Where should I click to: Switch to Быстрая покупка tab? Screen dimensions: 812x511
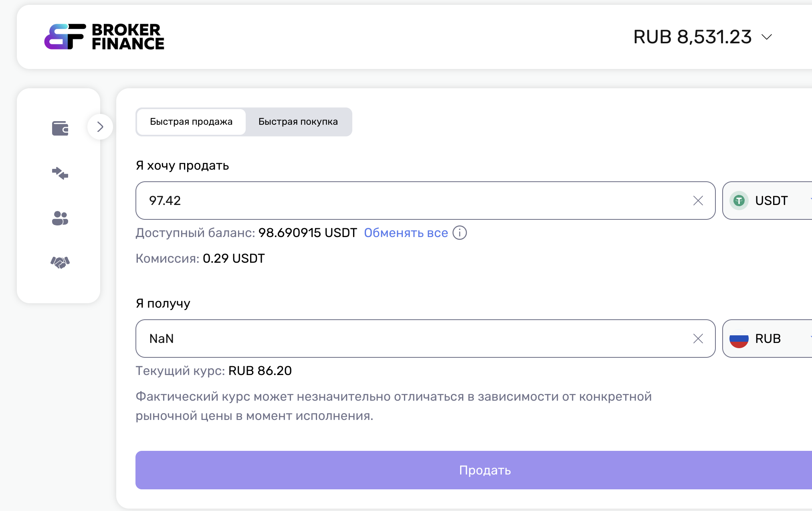(298, 122)
